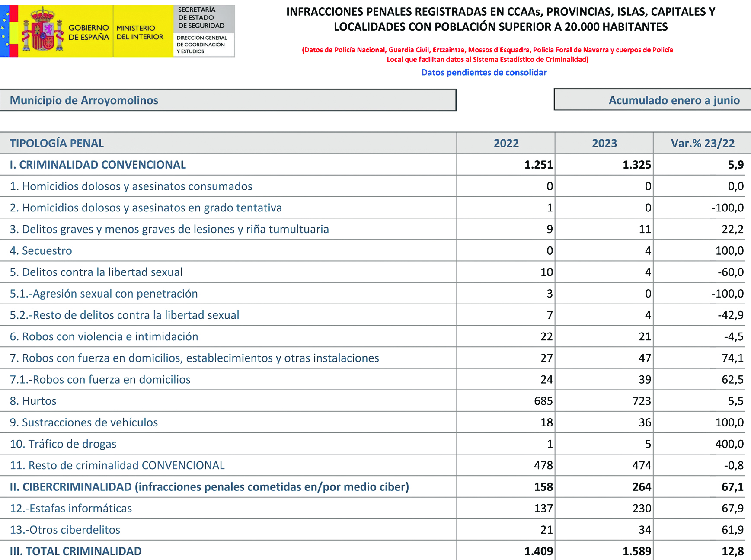Click the Gobierno de España logo text

point(89,32)
